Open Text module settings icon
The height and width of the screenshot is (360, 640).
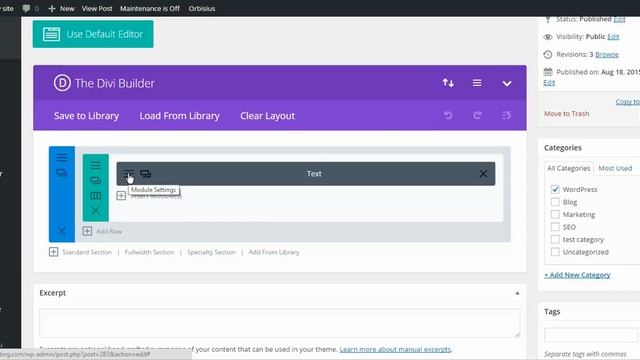coord(129,174)
